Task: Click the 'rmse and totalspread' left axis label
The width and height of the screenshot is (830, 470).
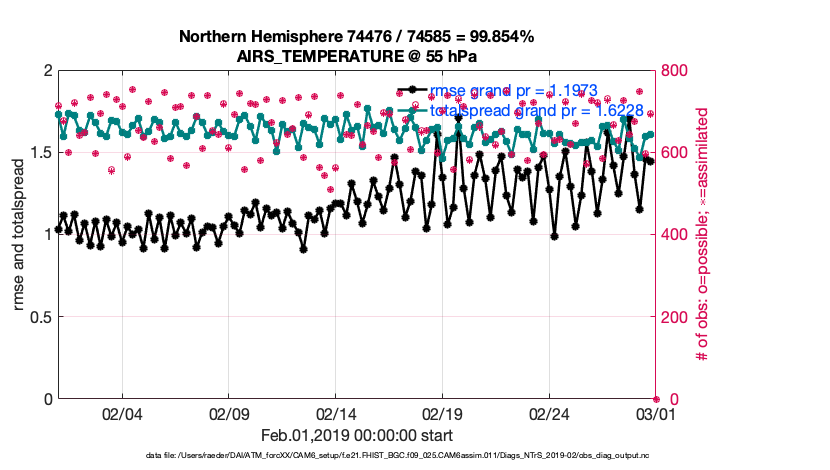Action: pyautogui.click(x=20, y=234)
